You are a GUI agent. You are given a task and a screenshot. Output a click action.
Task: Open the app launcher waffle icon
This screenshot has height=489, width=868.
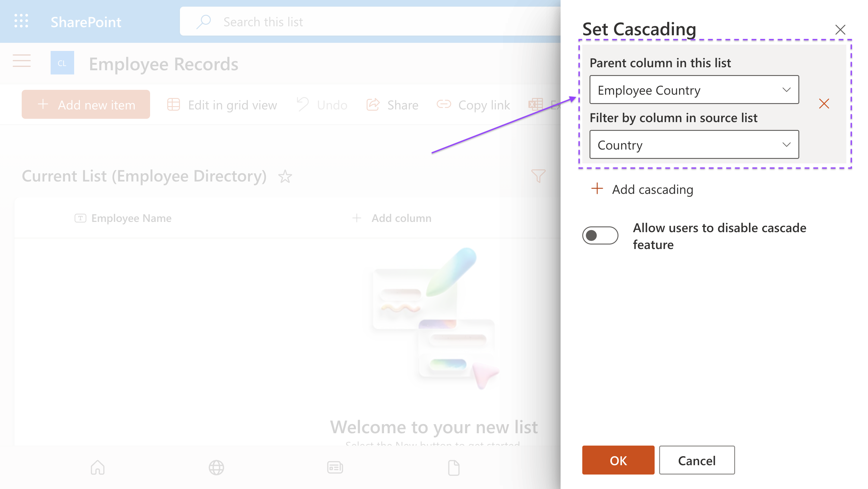tap(21, 21)
